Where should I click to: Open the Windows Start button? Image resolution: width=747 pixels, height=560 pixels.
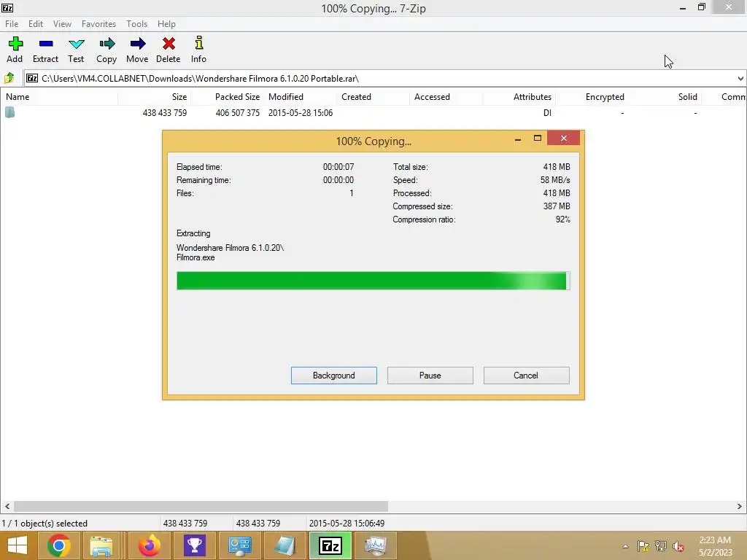pos(18,545)
